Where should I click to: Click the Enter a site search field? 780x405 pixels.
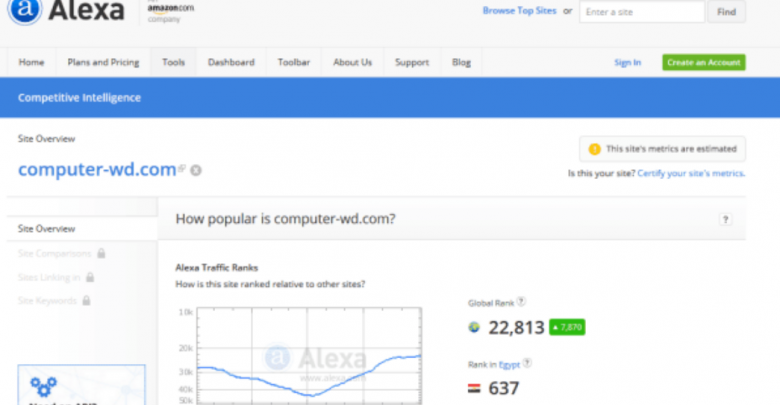click(642, 12)
